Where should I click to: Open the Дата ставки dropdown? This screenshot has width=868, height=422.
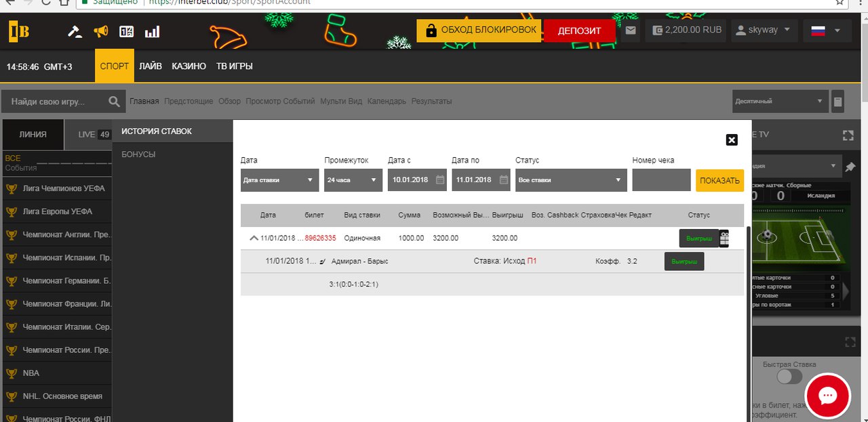[x=279, y=180]
